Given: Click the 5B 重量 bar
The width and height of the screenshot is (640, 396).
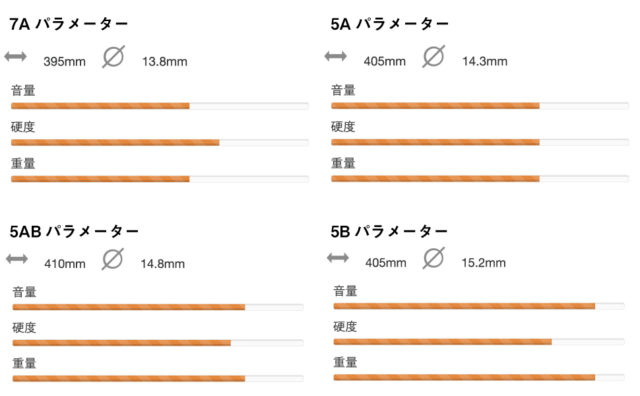Looking at the screenshot, I should 479,377.
